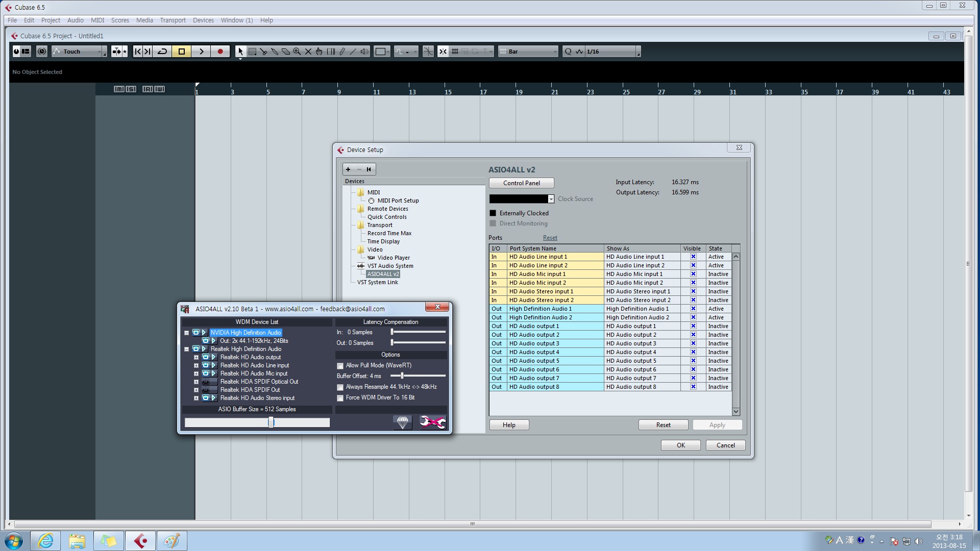Click the Windows Start button
The width and height of the screenshot is (980, 551).
tap(14, 541)
